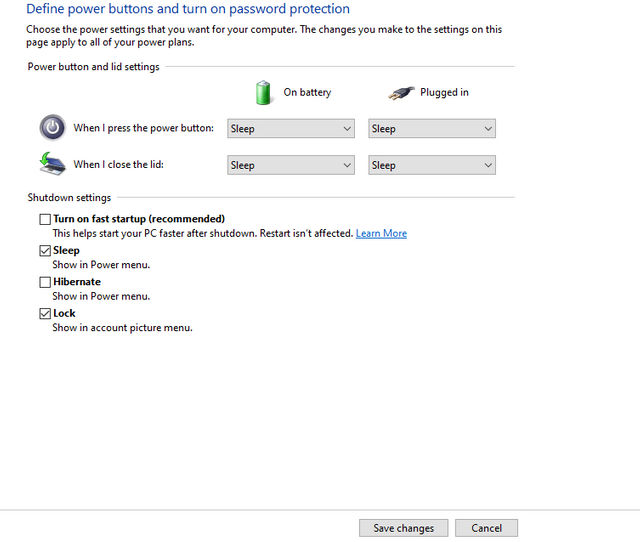Click 'On battery' column label
Image resolution: width=640 pixels, height=542 pixels.
[307, 92]
